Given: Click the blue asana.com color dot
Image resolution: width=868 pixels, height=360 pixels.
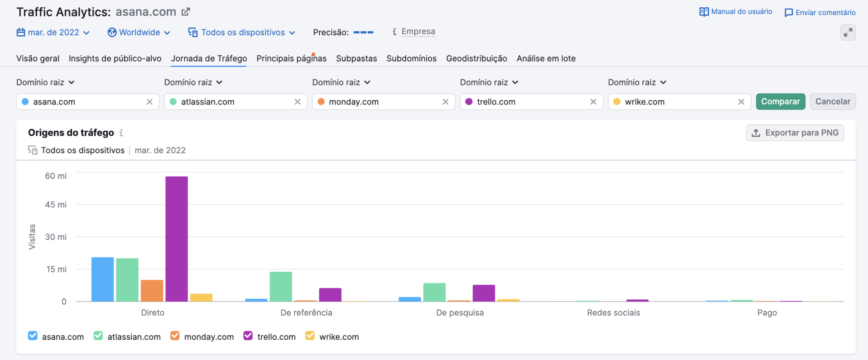Looking at the screenshot, I should (25, 102).
